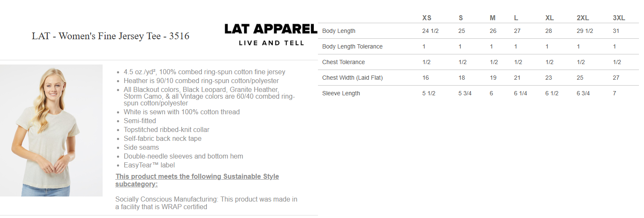Viewport: 644px width, 218px height.
Task: Click the M size column header
Action: click(492, 18)
